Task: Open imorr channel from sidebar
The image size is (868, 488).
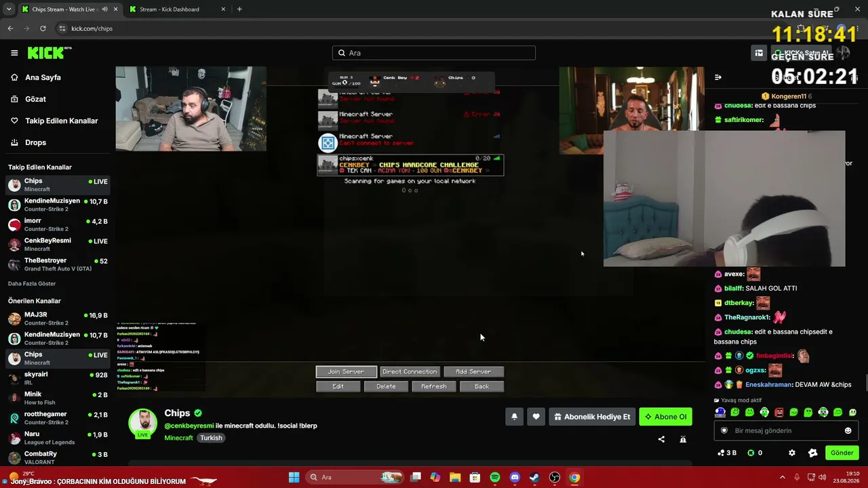Action: 57,224
